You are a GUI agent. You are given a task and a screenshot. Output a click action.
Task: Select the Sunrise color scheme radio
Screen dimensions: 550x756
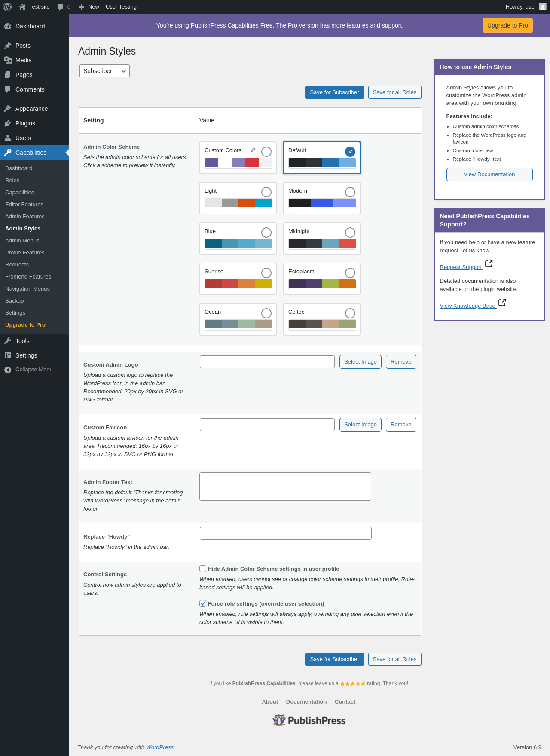(266, 273)
